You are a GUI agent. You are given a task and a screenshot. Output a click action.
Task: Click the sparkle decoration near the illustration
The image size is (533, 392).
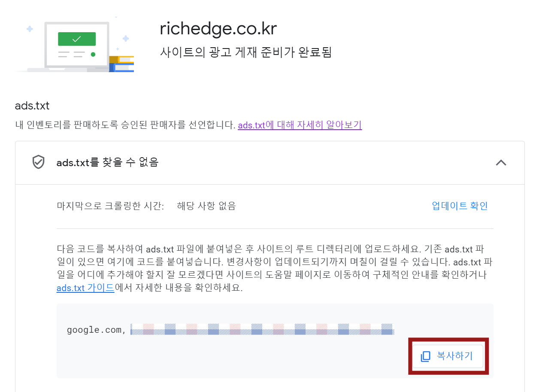29,28
